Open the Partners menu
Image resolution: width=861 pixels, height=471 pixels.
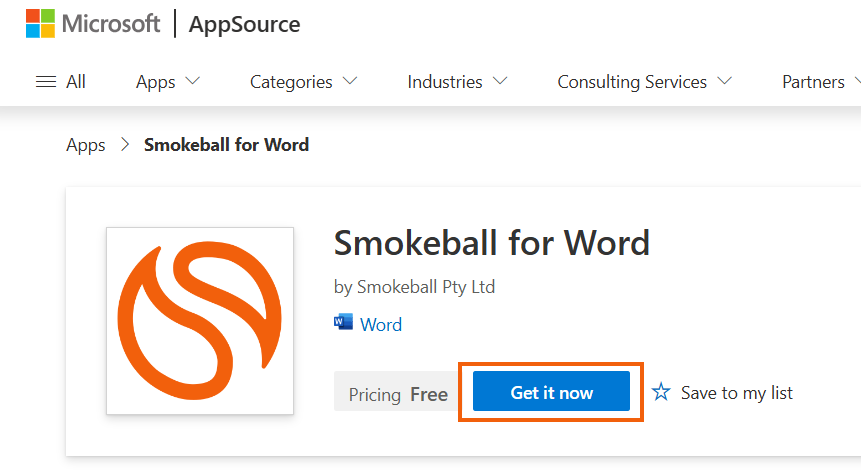(x=813, y=82)
